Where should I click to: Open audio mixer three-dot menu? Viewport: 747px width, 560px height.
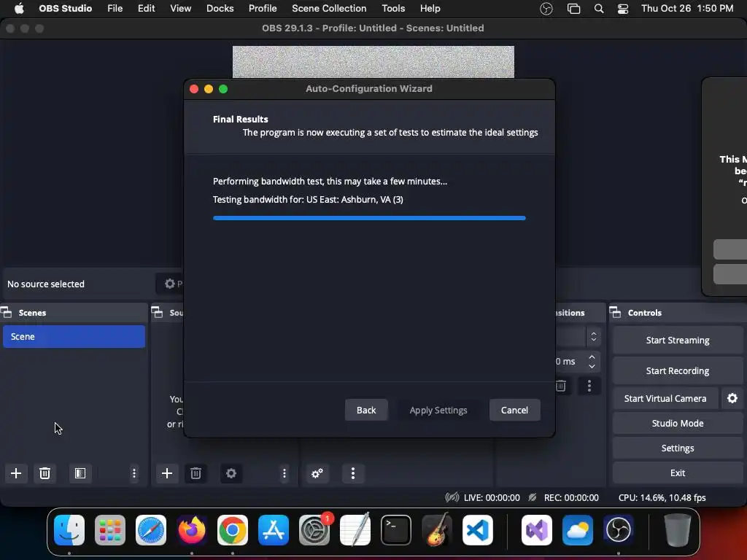pos(353,472)
